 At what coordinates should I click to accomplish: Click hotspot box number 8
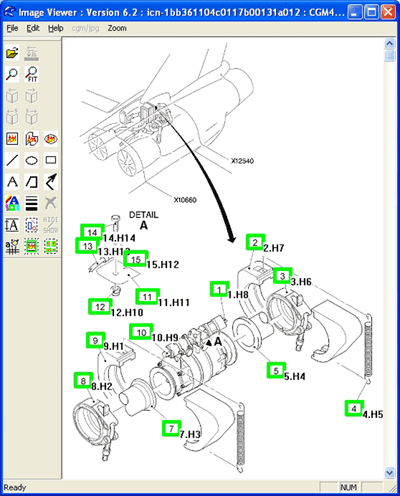(x=83, y=381)
